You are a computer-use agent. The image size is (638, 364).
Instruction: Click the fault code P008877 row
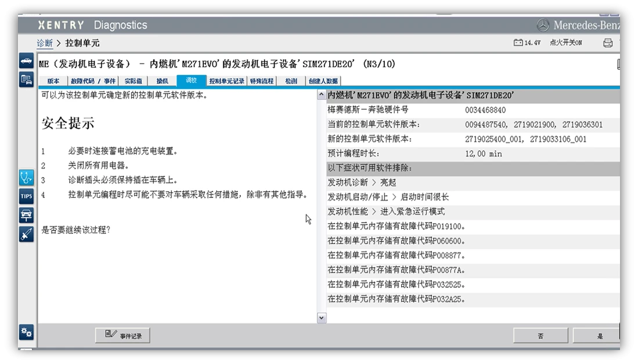[x=473, y=255]
